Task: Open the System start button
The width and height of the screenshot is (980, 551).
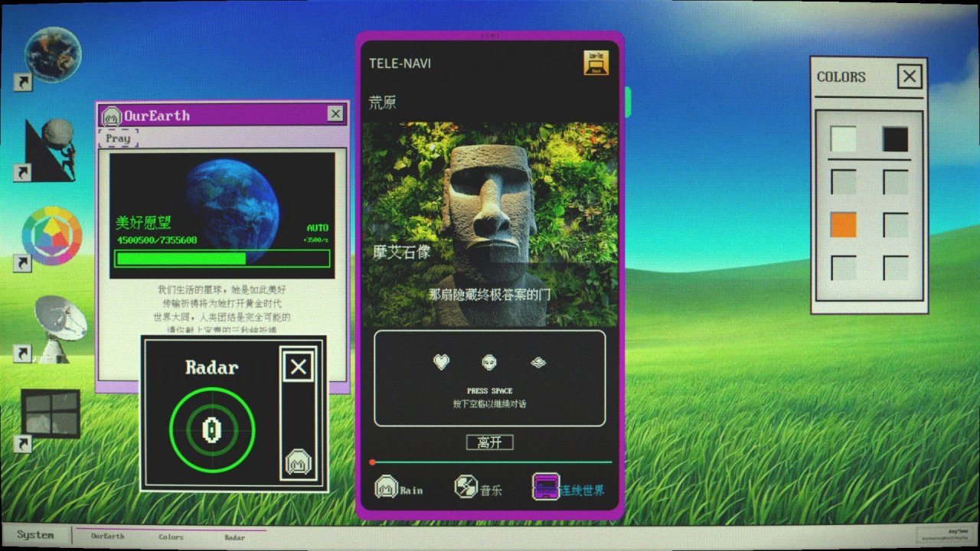Action: 36,535
